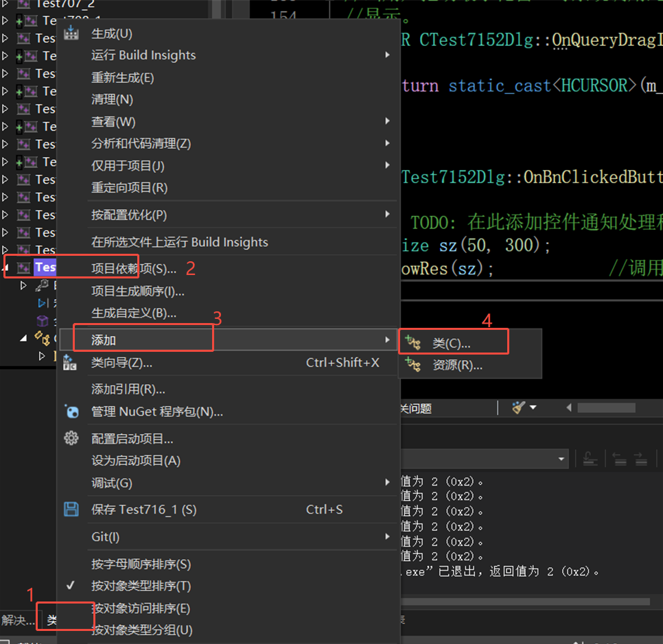Select 重定向项目(R)

130,188
